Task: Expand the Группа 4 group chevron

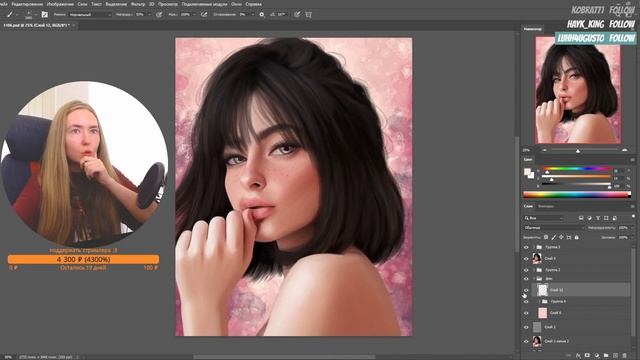Action: [x=539, y=302]
